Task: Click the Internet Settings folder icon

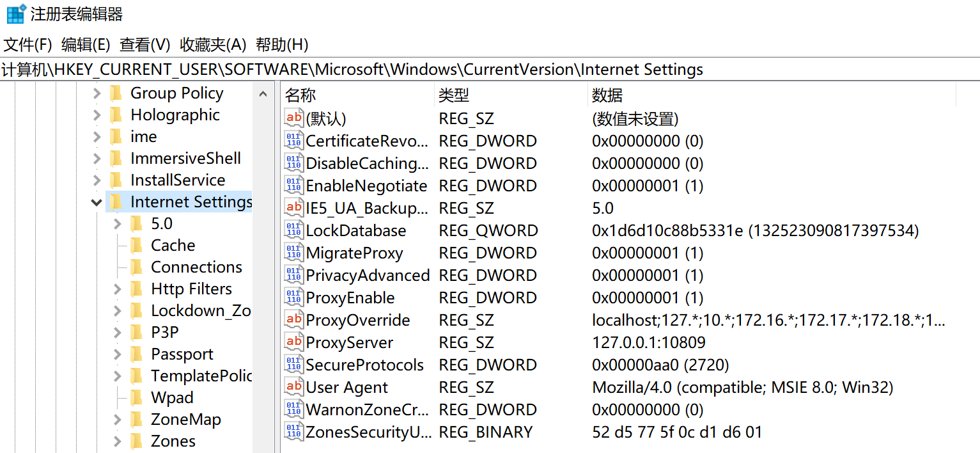Action: (x=116, y=202)
